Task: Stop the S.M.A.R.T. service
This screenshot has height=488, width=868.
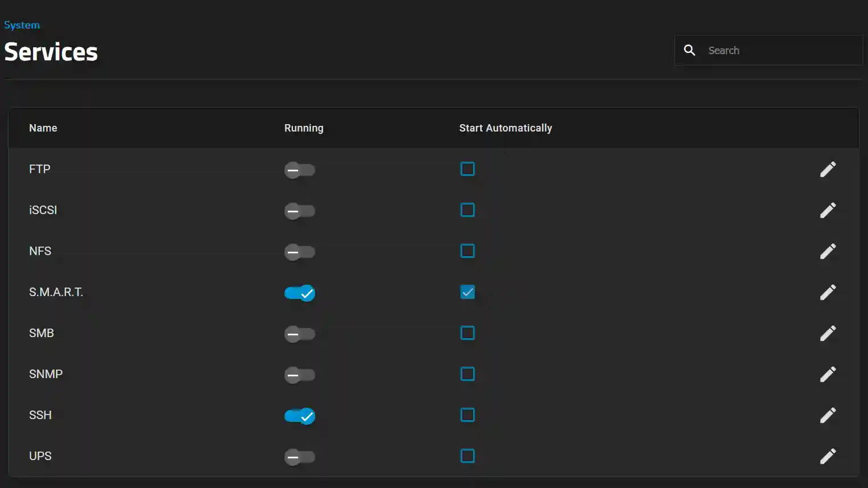Action: (x=300, y=293)
